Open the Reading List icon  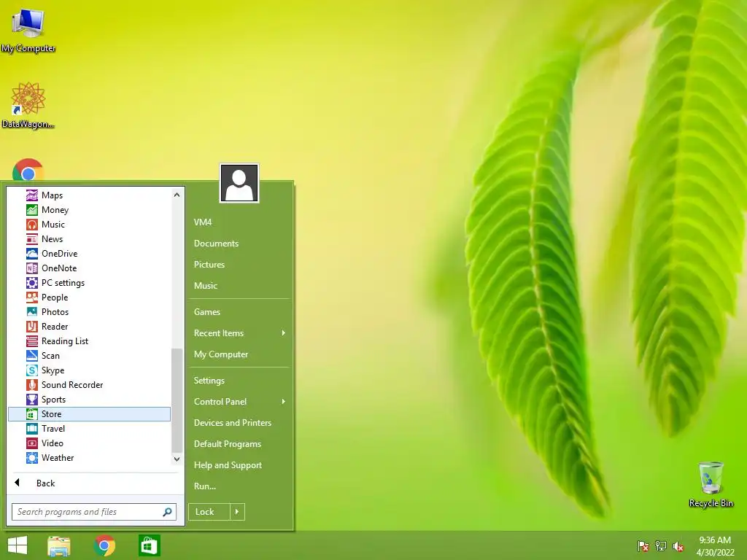pyautogui.click(x=32, y=341)
